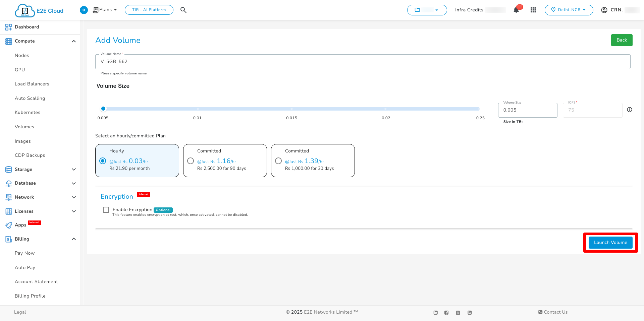Open the apps grid icon

coord(533,10)
